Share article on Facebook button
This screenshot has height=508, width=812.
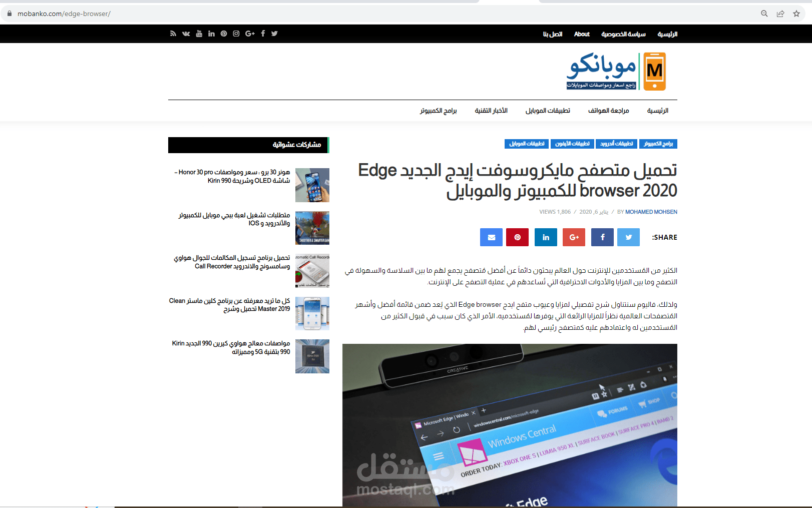coord(602,237)
